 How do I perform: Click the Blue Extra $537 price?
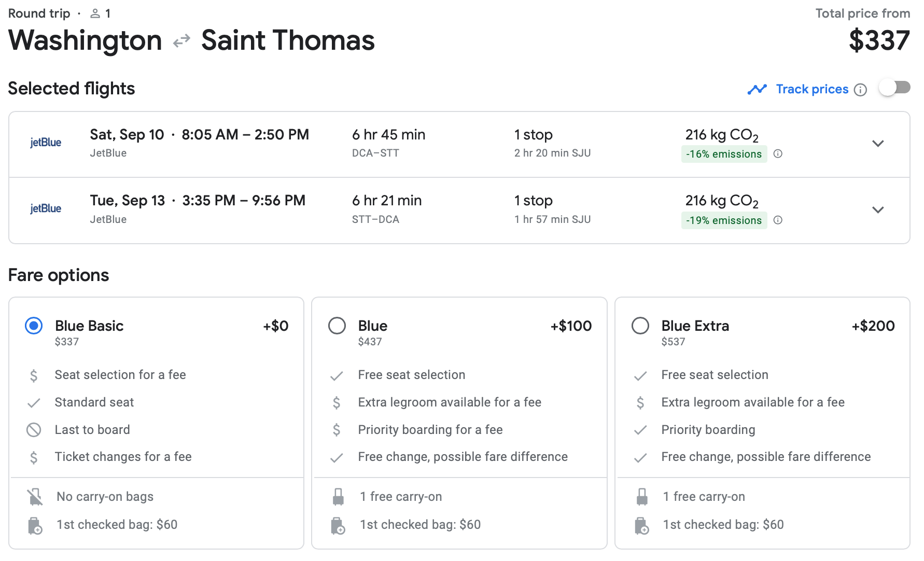click(x=673, y=342)
